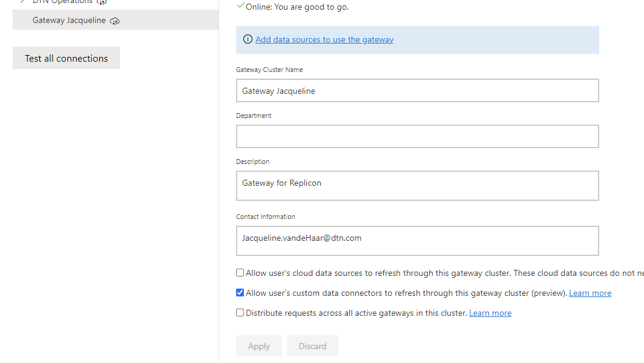This screenshot has width=644, height=363.
Task: Click the Contact Information label
Action: [265, 217]
